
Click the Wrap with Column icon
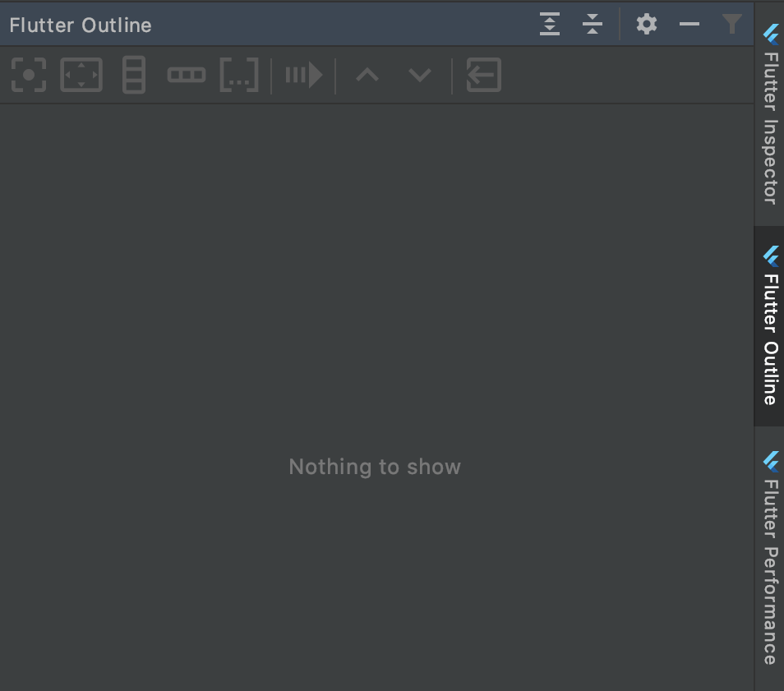[134, 75]
